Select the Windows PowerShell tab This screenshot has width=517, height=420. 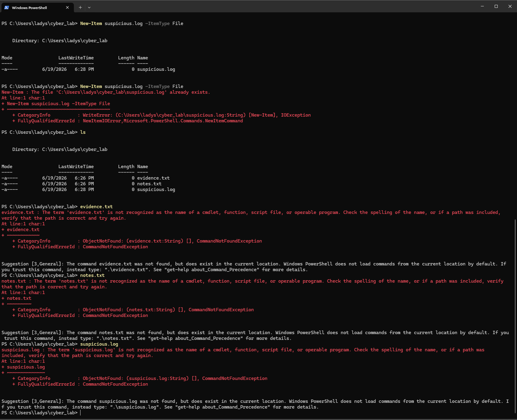pos(37,8)
